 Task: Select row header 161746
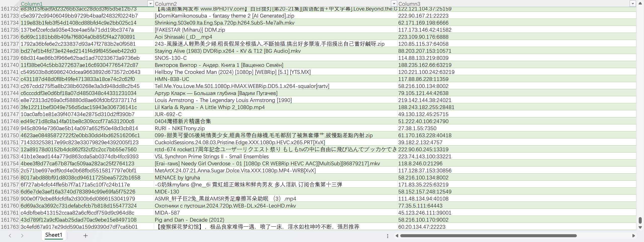coord(10,107)
